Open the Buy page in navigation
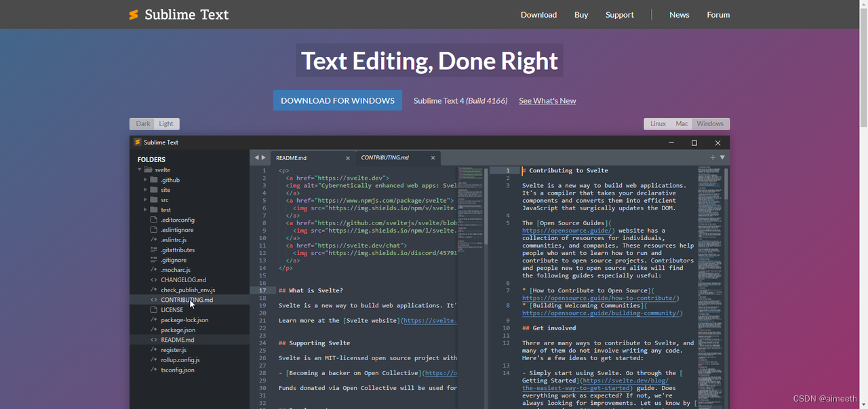The height and width of the screenshot is (409, 868). pyautogui.click(x=581, y=15)
